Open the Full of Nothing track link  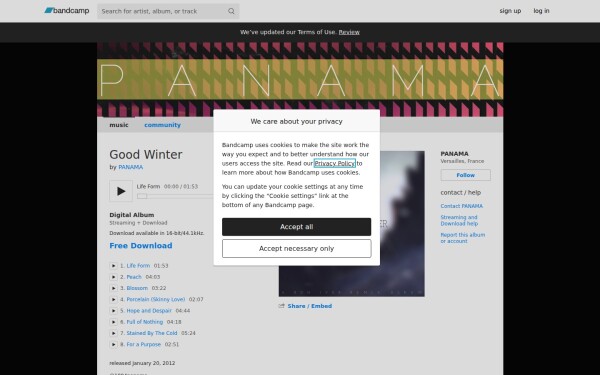point(145,322)
